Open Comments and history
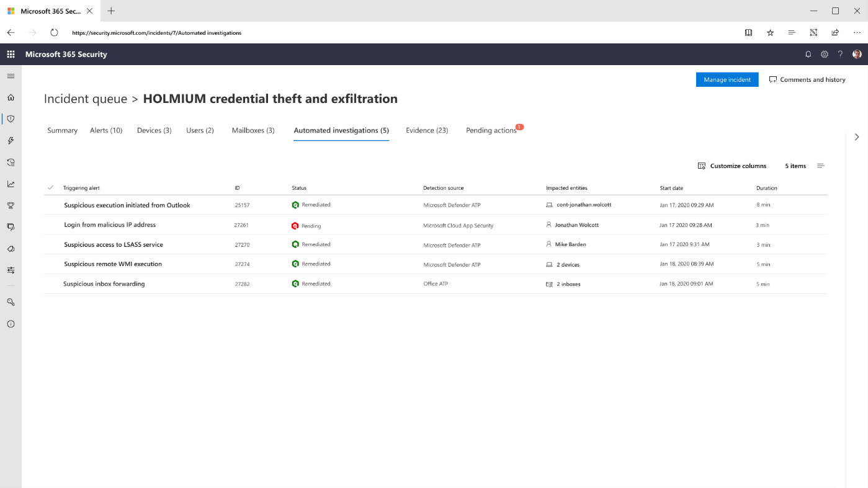Viewport: 868px width, 488px height. (x=807, y=79)
